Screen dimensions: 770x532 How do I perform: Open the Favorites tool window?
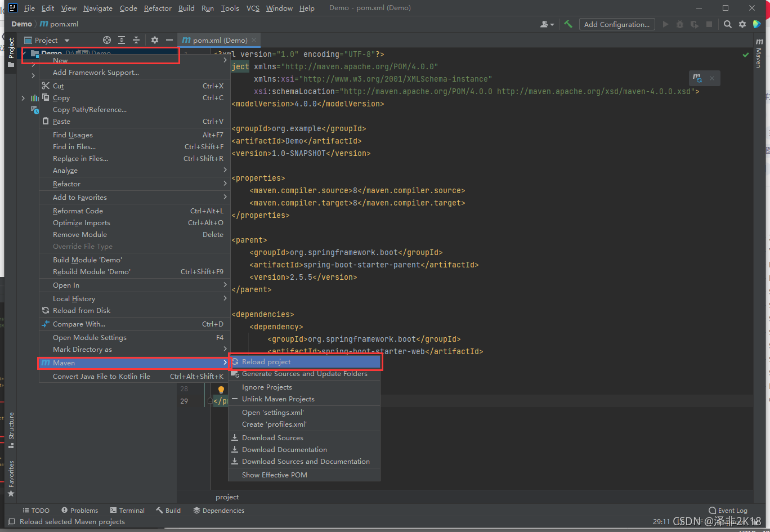(x=11, y=479)
